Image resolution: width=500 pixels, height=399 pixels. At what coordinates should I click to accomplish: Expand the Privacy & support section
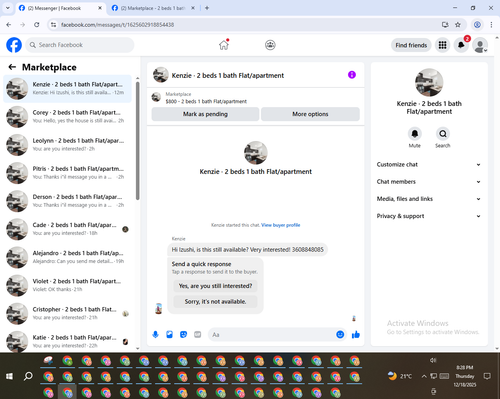pos(429,216)
